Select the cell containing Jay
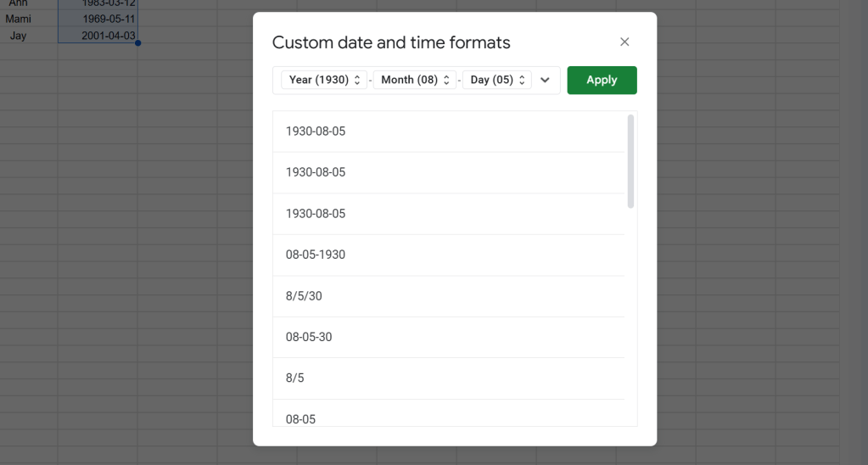Viewport: 868px width, 465px height. coord(19,36)
